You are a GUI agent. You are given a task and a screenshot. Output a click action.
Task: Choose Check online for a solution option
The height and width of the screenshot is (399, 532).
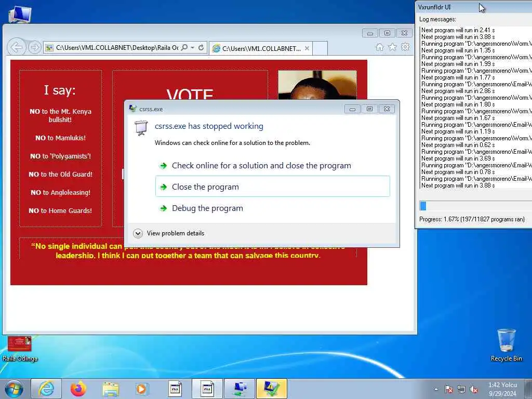point(272,166)
